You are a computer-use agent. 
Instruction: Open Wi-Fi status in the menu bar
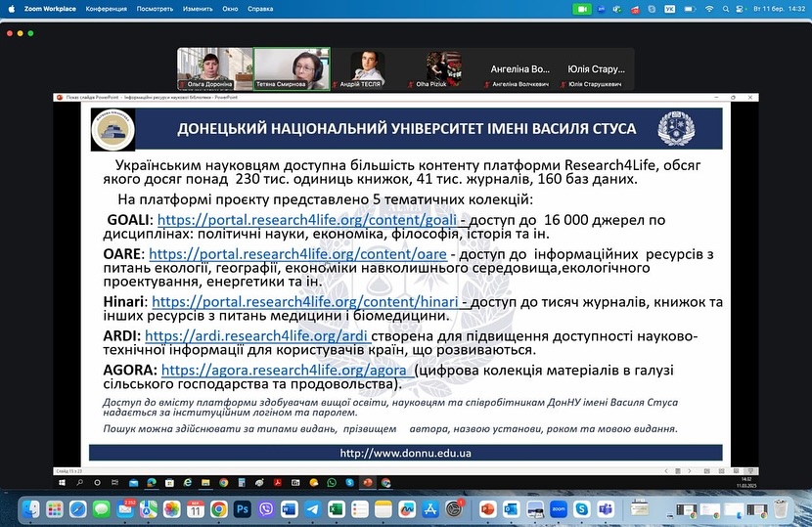pos(709,9)
